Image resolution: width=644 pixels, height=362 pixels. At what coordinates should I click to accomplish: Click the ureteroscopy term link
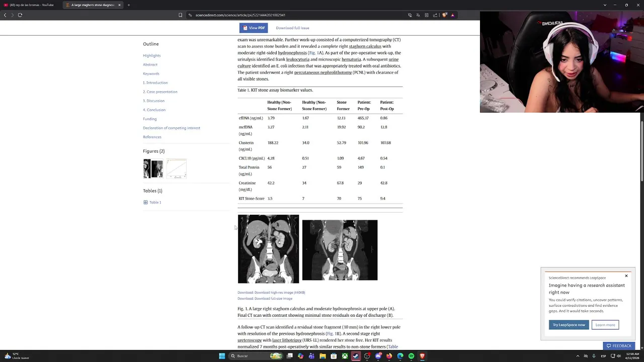coord(250,340)
